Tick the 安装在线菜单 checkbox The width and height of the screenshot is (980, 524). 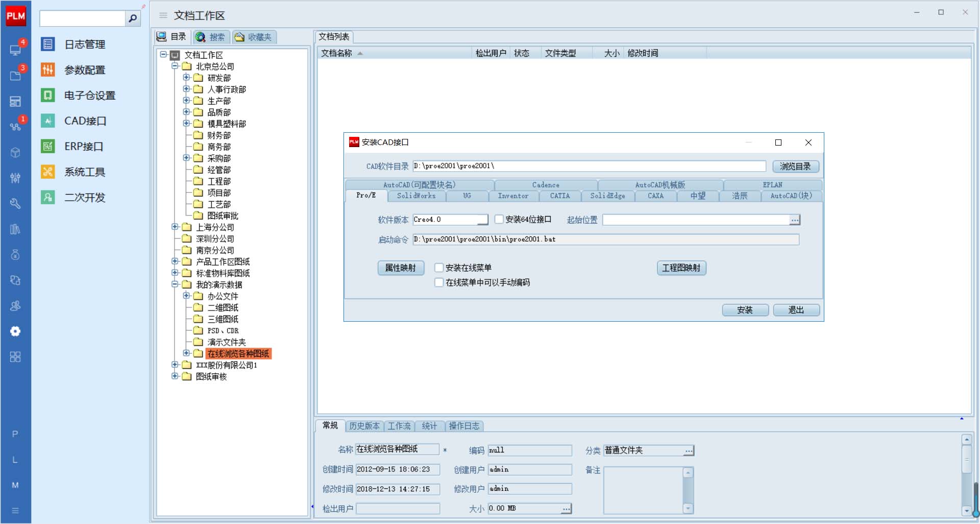[439, 268]
